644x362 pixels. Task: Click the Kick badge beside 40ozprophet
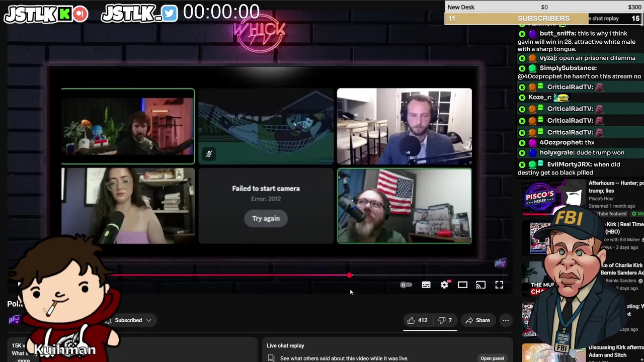(522, 143)
